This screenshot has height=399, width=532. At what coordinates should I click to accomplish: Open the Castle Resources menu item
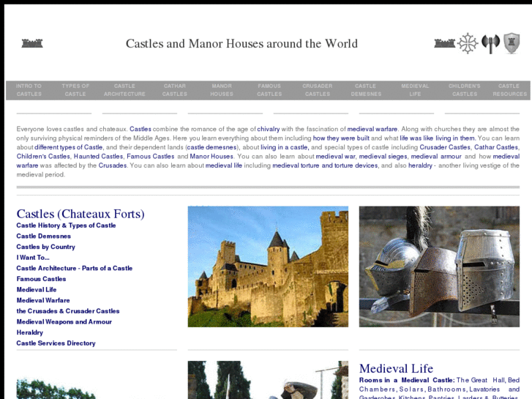click(509, 90)
